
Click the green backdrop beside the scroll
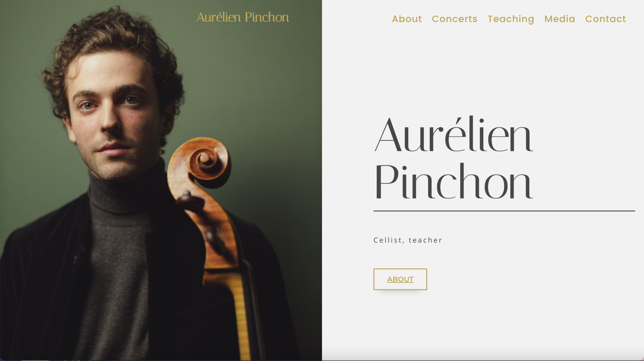(x=272, y=126)
